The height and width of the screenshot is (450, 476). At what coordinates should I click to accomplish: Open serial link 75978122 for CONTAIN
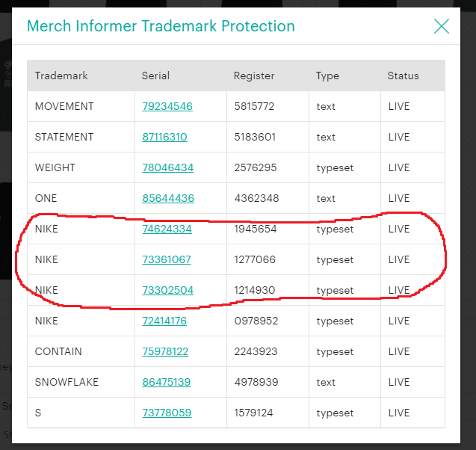pyautogui.click(x=165, y=351)
